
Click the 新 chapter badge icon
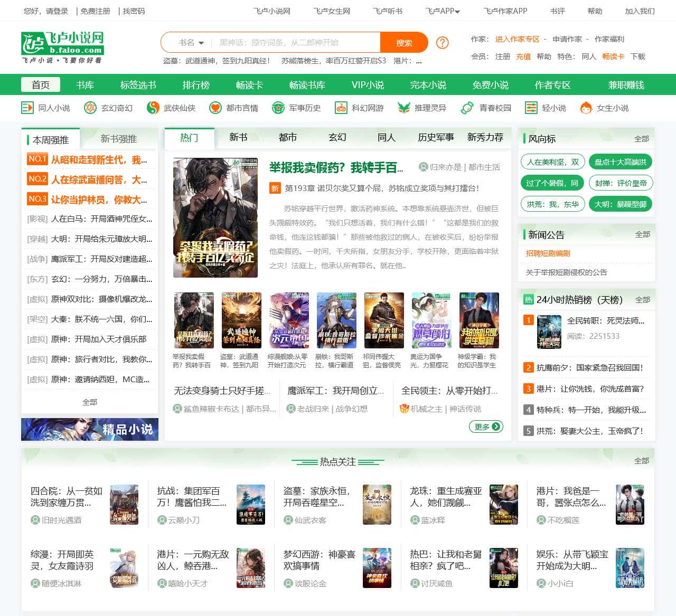click(x=275, y=188)
